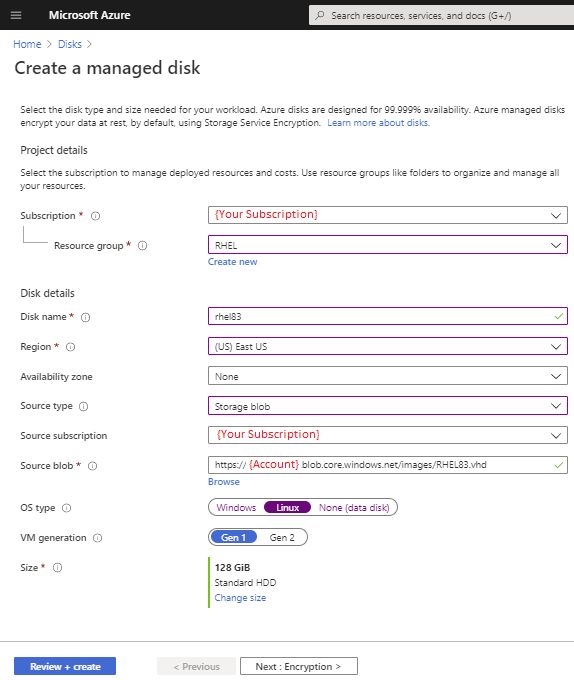The image size is (574, 680).
Task: Expand the Resource group dropdown
Action: point(388,245)
